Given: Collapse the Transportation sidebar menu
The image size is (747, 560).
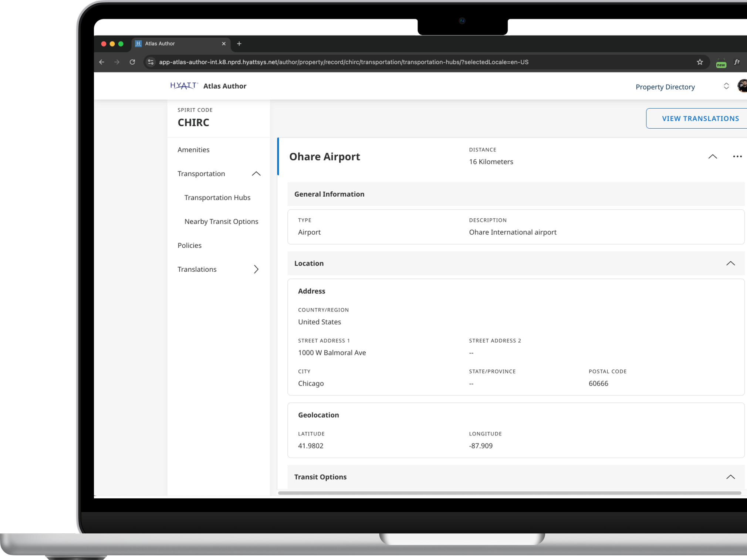Looking at the screenshot, I should [256, 174].
